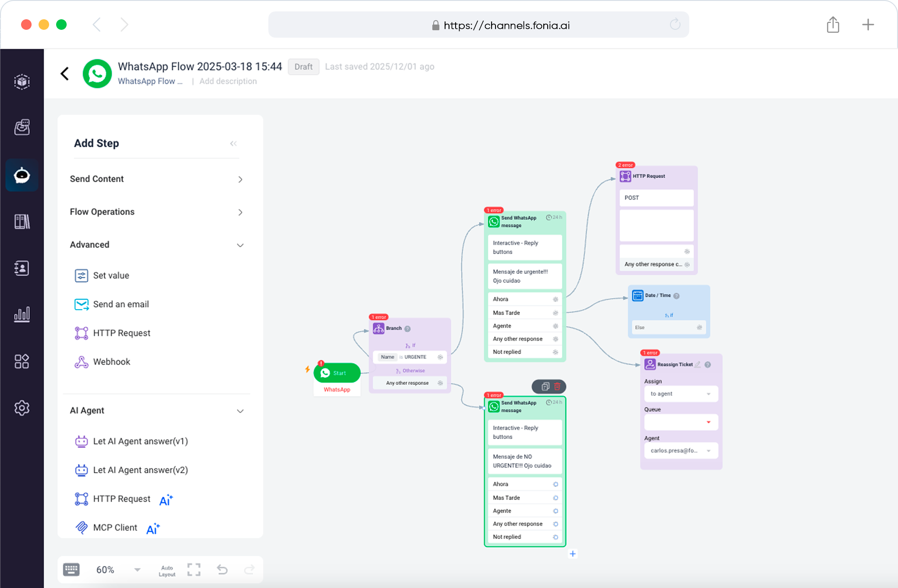Screen dimensions: 898x588
Task: Open settings gear in sidebar
Action: 22,408
